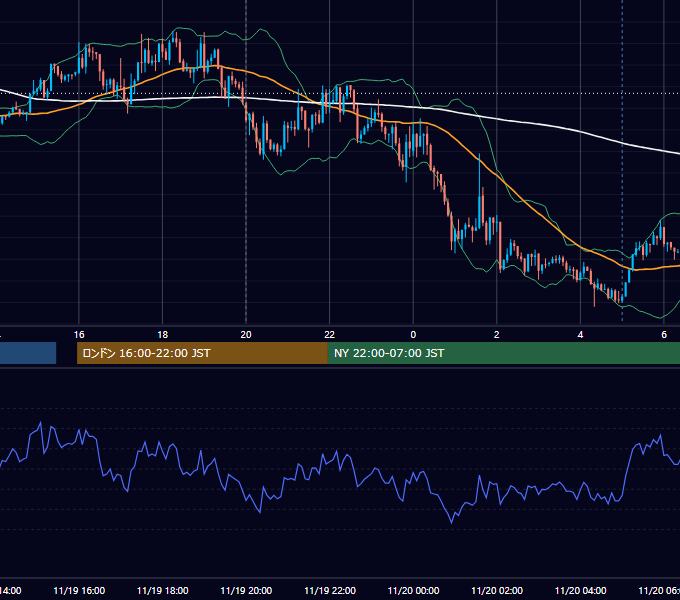Select the hour label 20 on the axis

(x=246, y=335)
